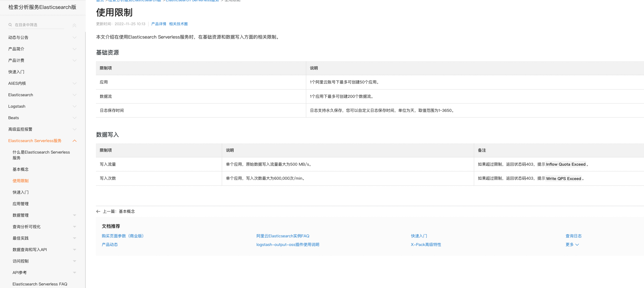This screenshot has width=644, height=288.
Task: Click the 1个应用下最多可创建200个数据流 cell
Action: (x=475, y=97)
